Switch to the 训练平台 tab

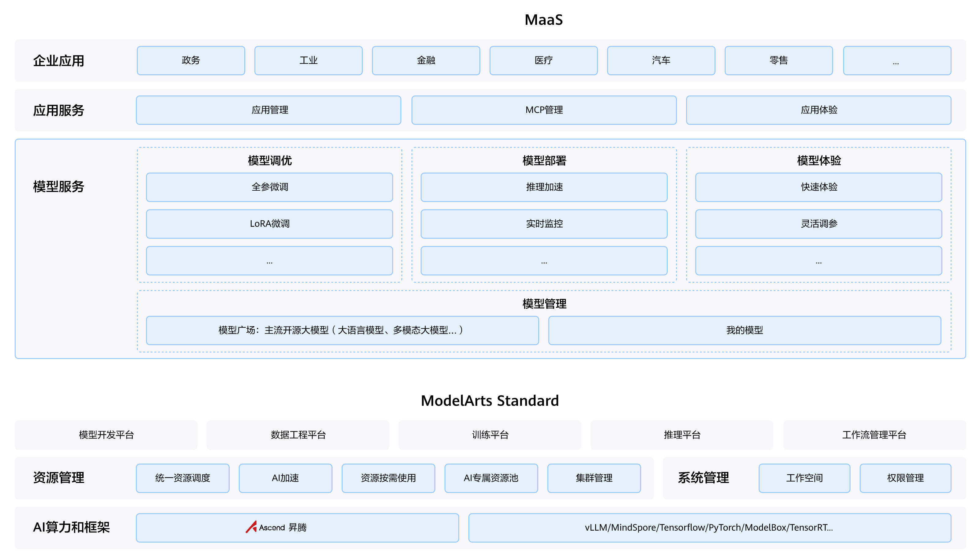pos(490,435)
